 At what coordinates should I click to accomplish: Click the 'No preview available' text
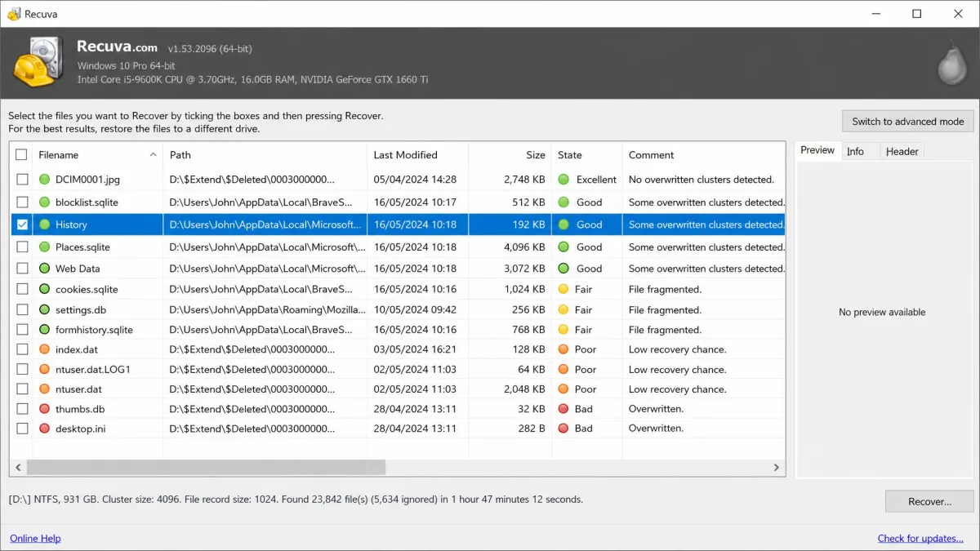(882, 312)
